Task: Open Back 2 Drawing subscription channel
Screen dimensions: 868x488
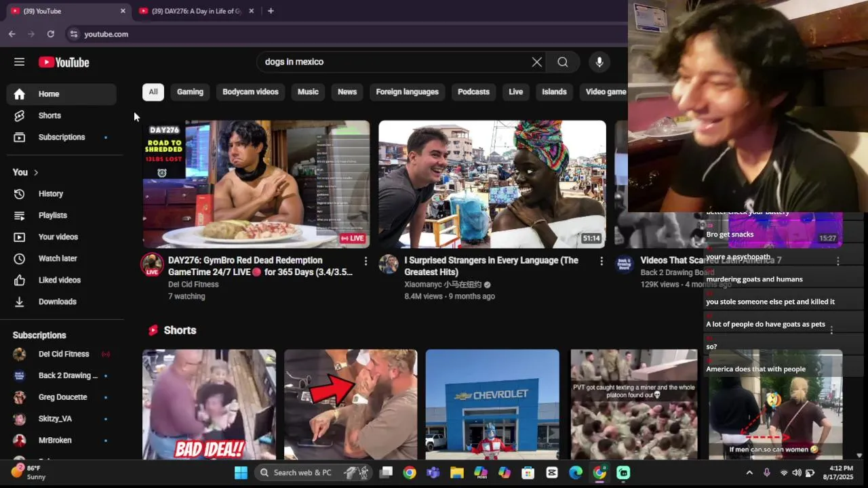Action: click(x=62, y=376)
